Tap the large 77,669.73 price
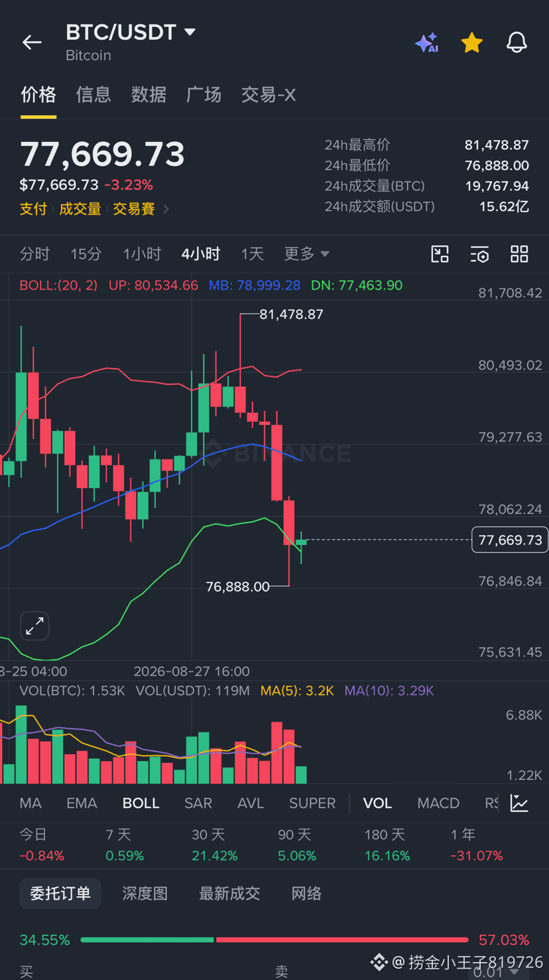The height and width of the screenshot is (980, 549). coord(103,154)
